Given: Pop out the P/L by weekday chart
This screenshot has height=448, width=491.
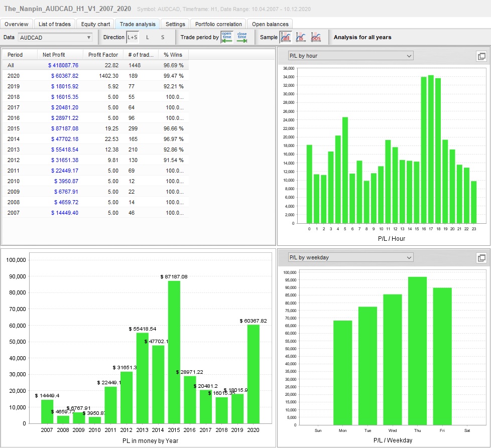Looking at the screenshot, I should click(x=481, y=258).
